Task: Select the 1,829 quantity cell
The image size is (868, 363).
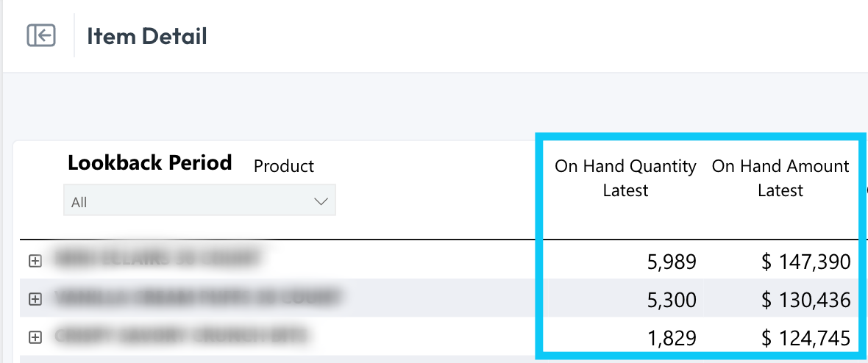Action: 672,337
